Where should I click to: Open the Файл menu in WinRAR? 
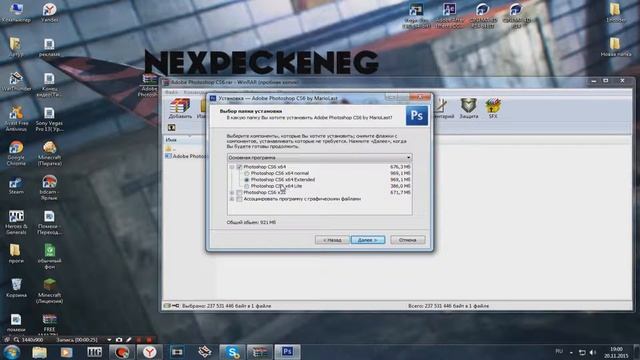(x=171, y=92)
